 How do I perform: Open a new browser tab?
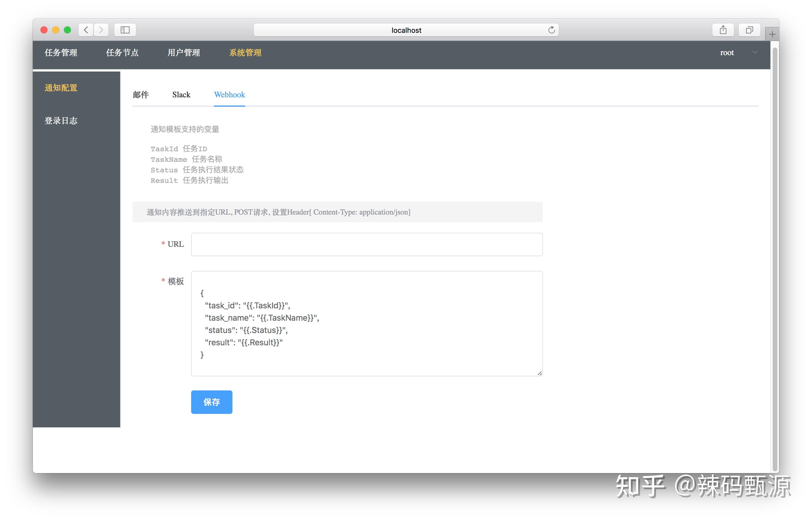(x=772, y=34)
